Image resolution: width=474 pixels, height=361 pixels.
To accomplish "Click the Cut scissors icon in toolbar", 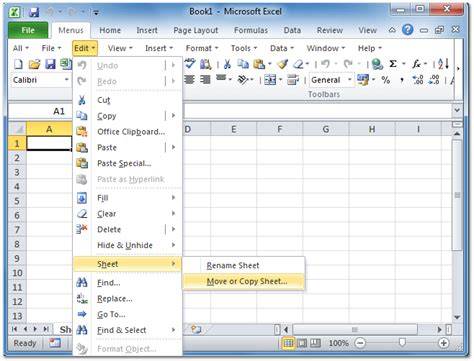I will [227, 64].
